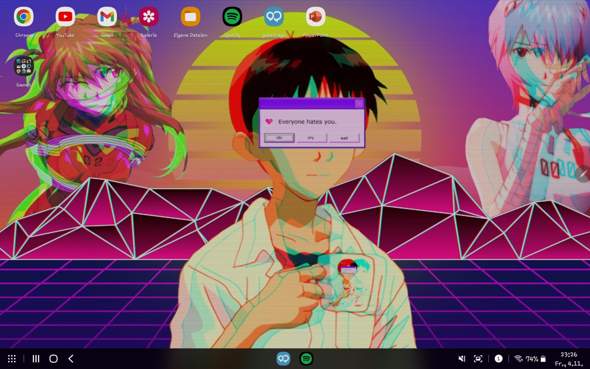Switch to the blue app in taskbar
The image size is (590, 369).
tap(283, 359)
